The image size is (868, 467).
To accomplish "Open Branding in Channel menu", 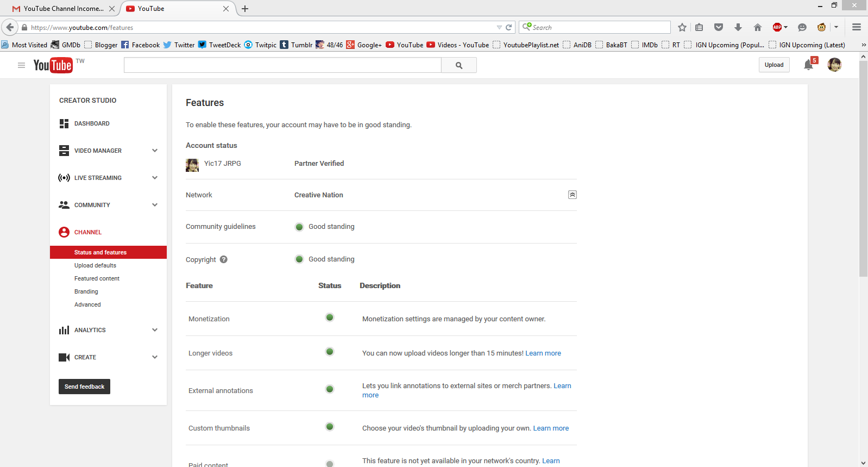I will click(x=86, y=291).
